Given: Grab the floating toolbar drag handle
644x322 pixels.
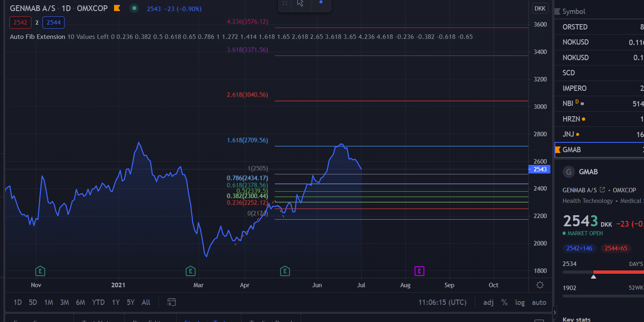Looking at the screenshot, I should (285, 3).
